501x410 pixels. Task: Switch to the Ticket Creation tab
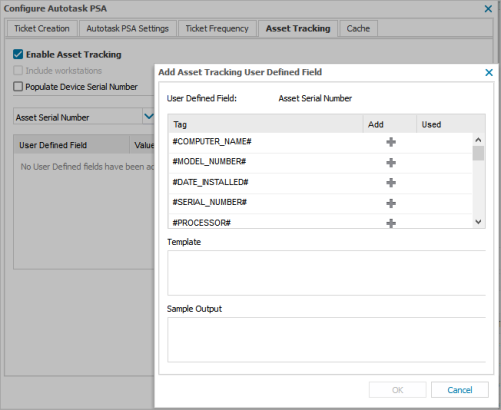tap(42, 29)
